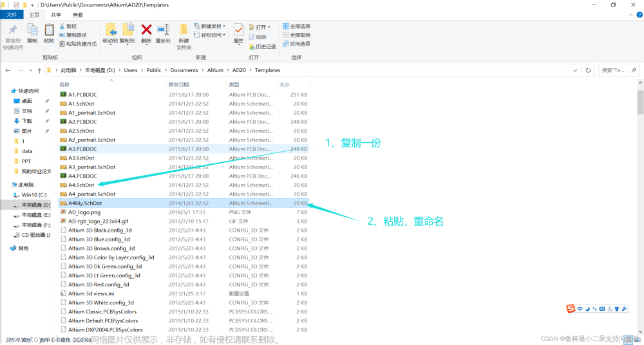This screenshot has height=345, width=644.
Task: Click the Copy (复制) ribbon icon
Action: click(x=32, y=30)
